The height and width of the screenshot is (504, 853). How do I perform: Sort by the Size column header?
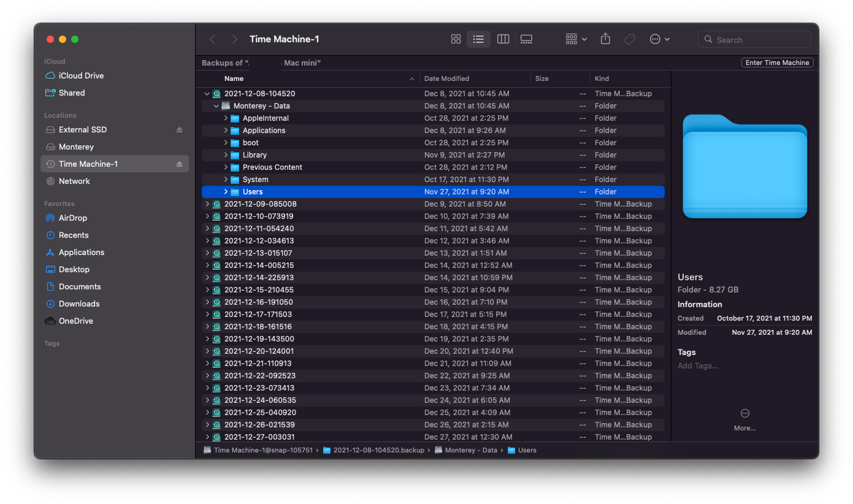pyautogui.click(x=560, y=78)
